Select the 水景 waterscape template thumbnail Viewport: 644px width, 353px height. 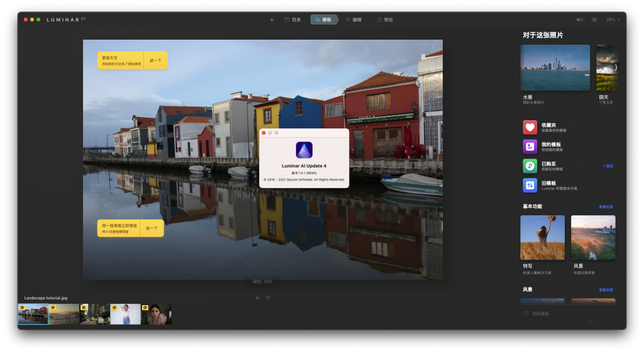pos(555,68)
